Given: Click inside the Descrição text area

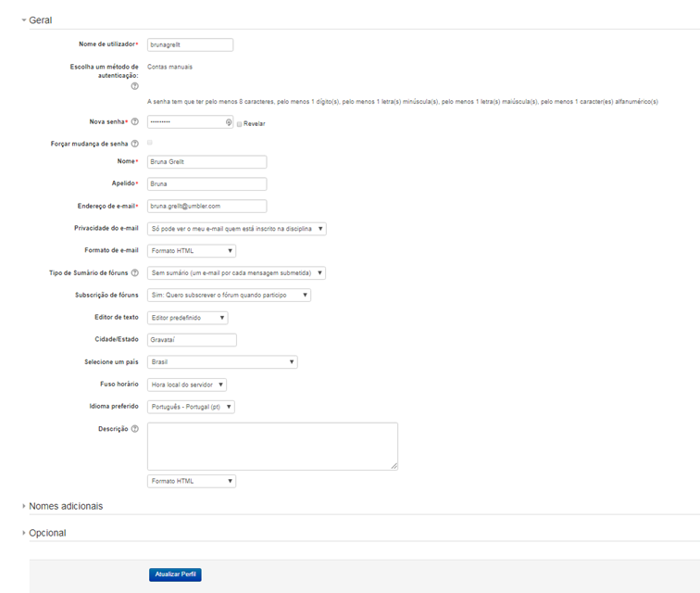Looking at the screenshot, I should pos(272,446).
